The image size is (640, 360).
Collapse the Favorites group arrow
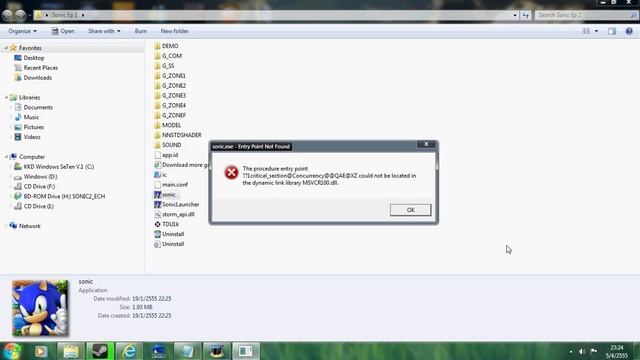pos(6,48)
